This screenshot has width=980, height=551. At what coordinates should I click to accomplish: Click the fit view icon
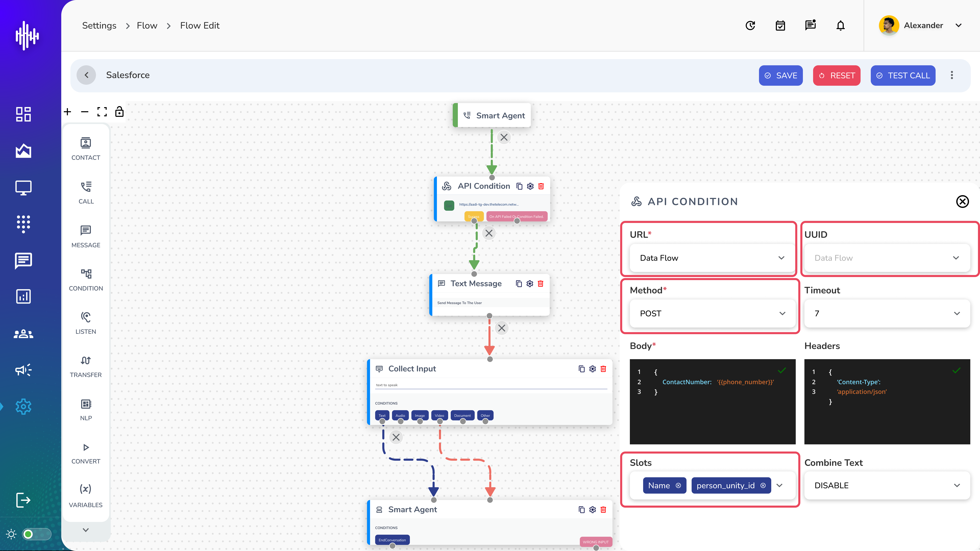[x=102, y=112]
